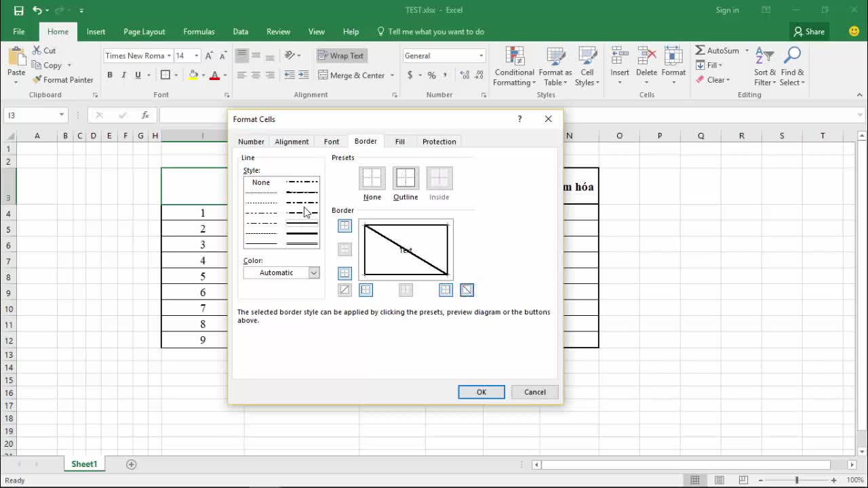Screen dimensions: 868x488
Task: Toggle right border button in dialog
Action: (446, 290)
